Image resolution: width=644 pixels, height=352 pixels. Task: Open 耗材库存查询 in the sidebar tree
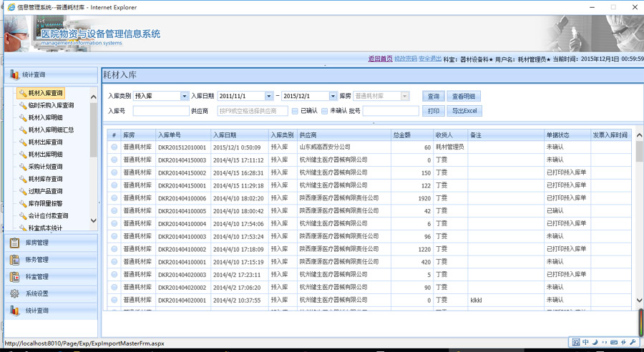45,179
